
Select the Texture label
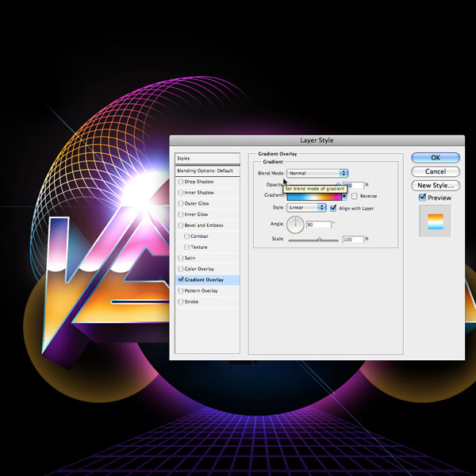(199, 247)
